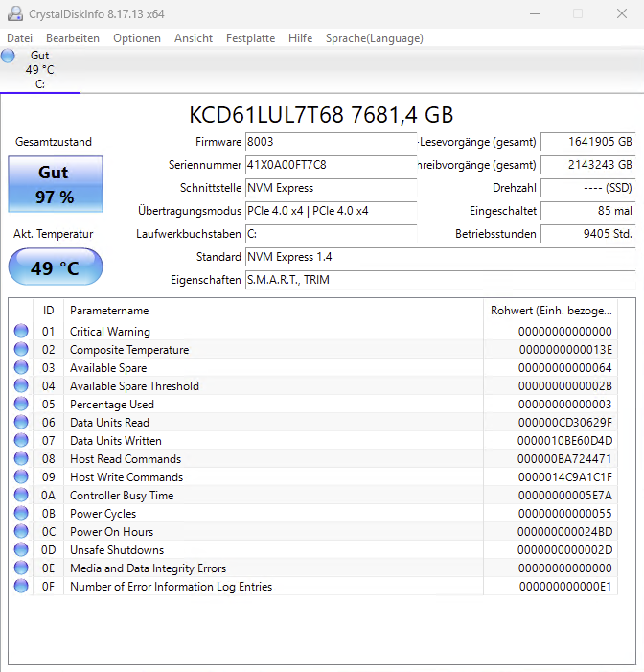Open the Datei menu
644x672 pixels.
(x=20, y=38)
